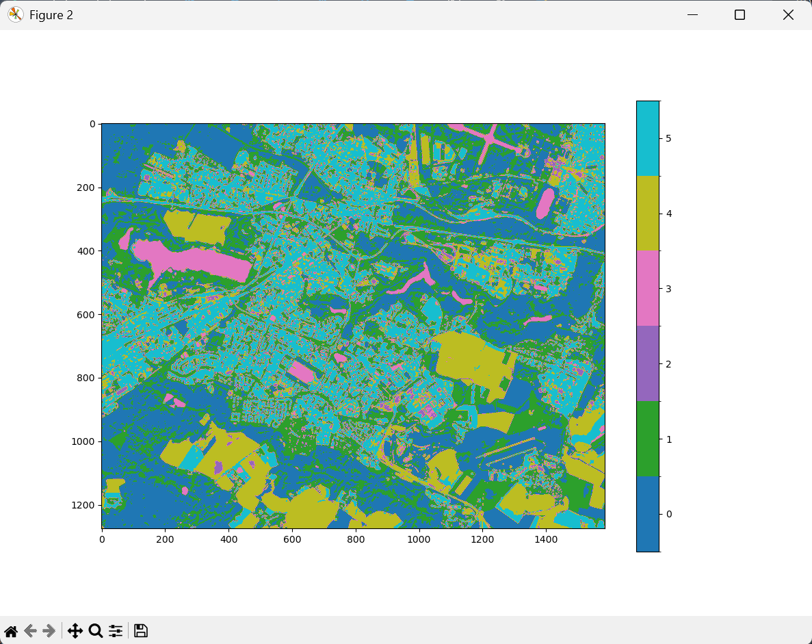Open the Configure subplots sliders dialog
Screen dimensions: 812x644
[116, 631]
